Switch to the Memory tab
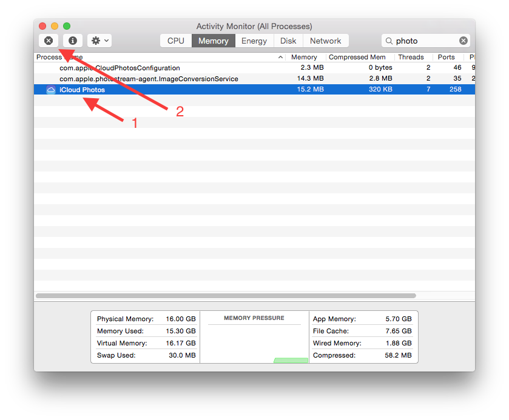 click(x=214, y=41)
